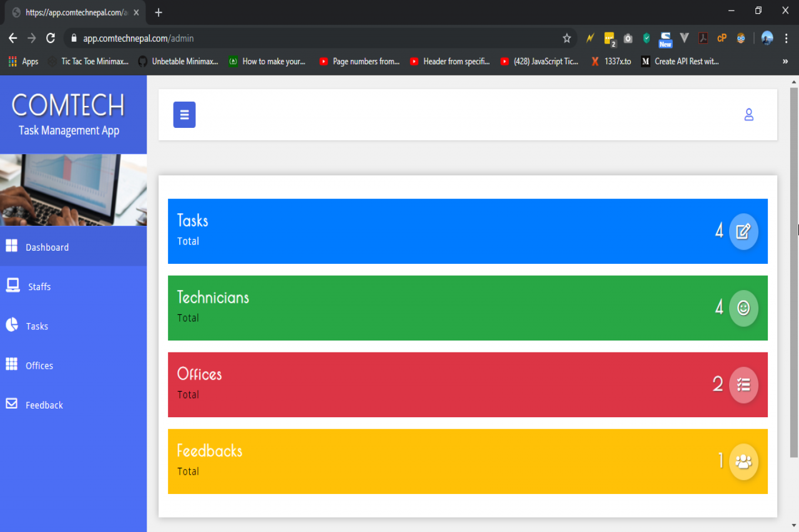Viewport: 799px width, 532px height.
Task: Open the Offices sidebar link
Action: tap(39, 365)
